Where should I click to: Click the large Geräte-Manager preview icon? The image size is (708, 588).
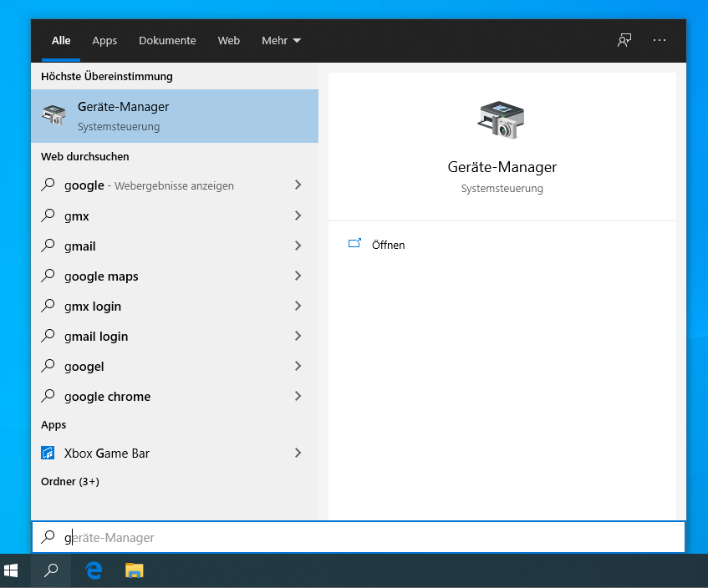502,119
